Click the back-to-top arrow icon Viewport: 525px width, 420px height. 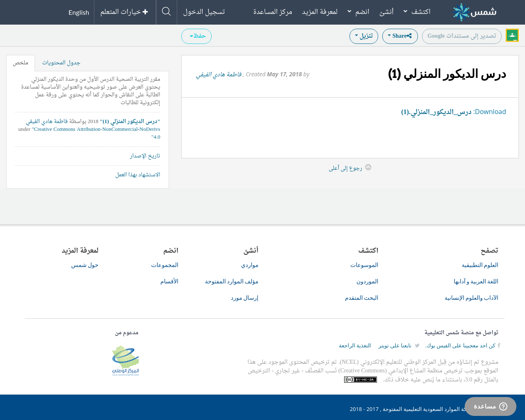tap(368, 167)
